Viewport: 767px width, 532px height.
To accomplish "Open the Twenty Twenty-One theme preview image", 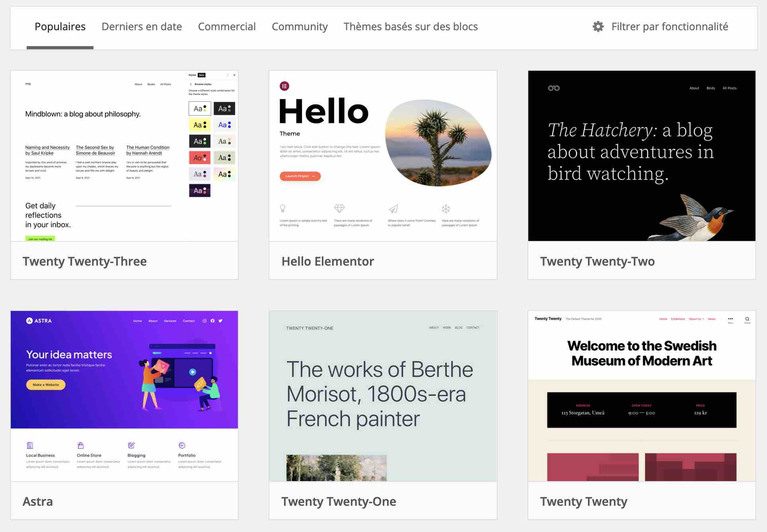I will [x=383, y=396].
